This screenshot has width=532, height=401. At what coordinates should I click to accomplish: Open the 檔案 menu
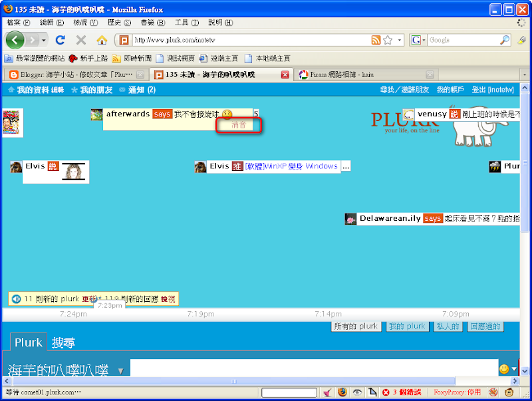pos(19,23)
